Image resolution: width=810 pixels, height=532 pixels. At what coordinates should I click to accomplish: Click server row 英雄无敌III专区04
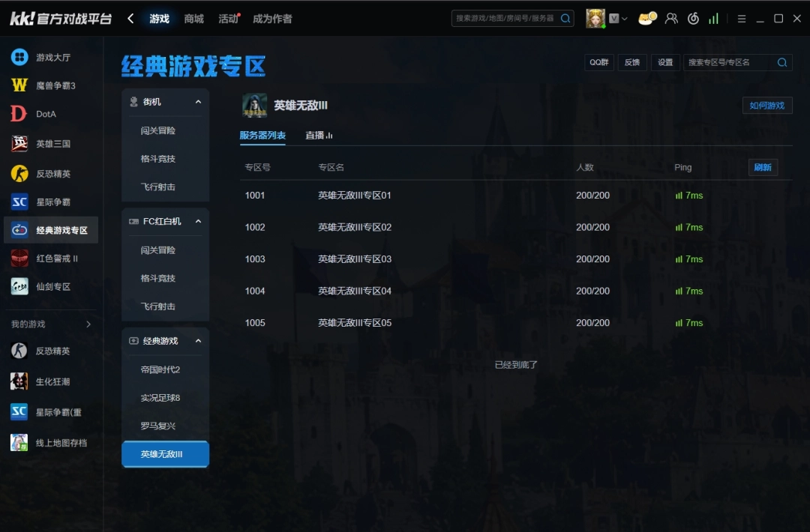515,291
